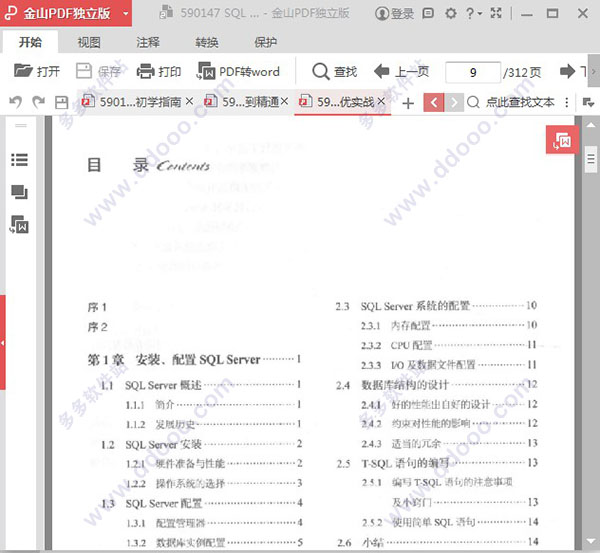
Task: Click contents entry 1.2.1 硬件准备与性能
Action: (214, 464)
